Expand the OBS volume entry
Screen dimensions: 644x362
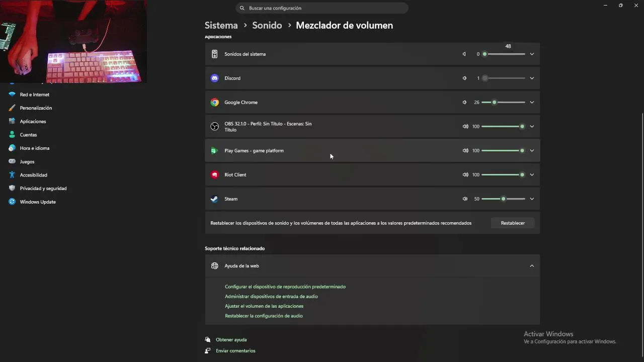[532, 127]
